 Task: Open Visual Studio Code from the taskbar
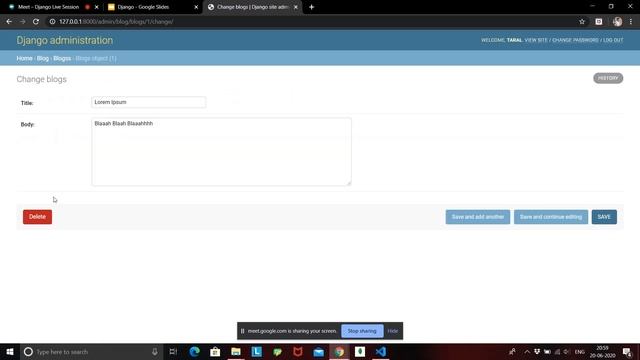[x=381, y=352]
